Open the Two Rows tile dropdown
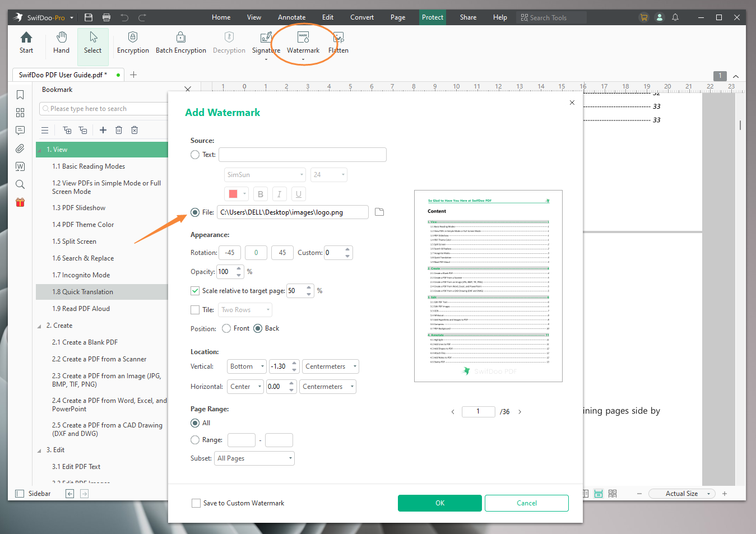The image size is (756, 534). [245, 310]
